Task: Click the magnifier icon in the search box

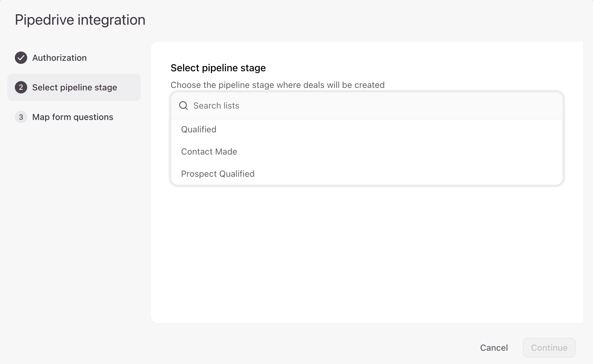Action: pos(183,105)
